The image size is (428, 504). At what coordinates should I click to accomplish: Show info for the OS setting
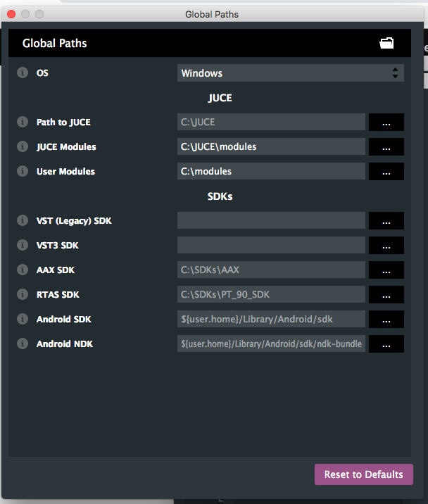coord(23,73)
